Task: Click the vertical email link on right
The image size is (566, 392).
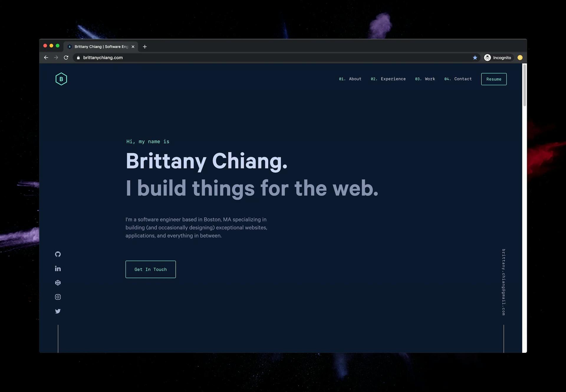Action: coord(503,282)
